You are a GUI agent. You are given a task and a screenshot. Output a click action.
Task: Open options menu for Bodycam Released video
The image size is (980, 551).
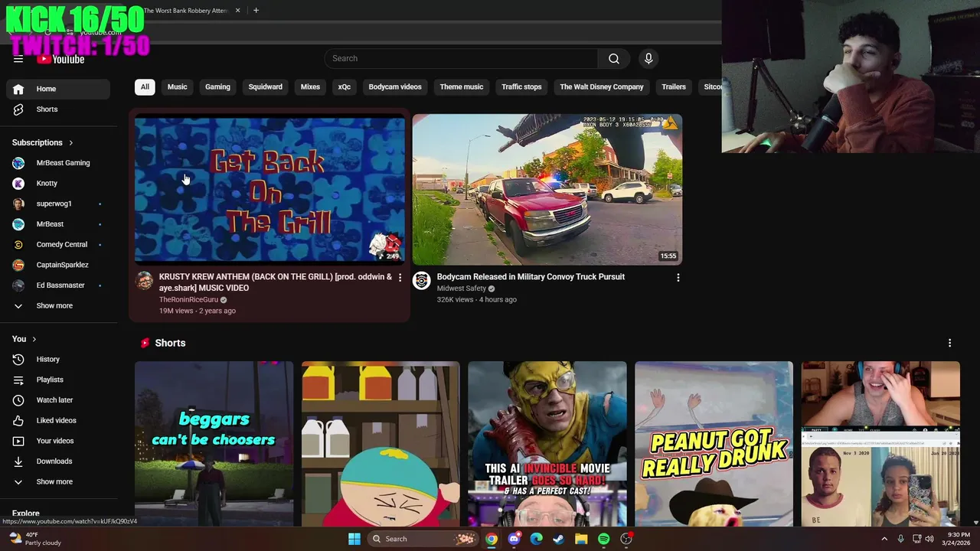(x=678, y=278)
